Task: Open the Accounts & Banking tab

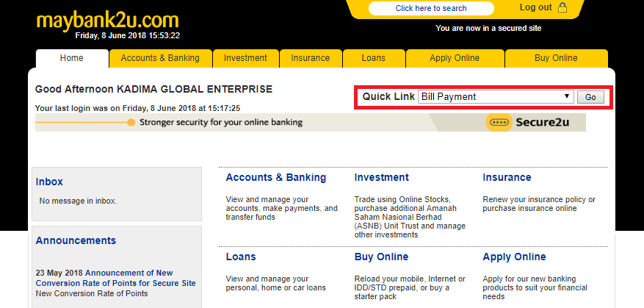Action: coord(160,58)
